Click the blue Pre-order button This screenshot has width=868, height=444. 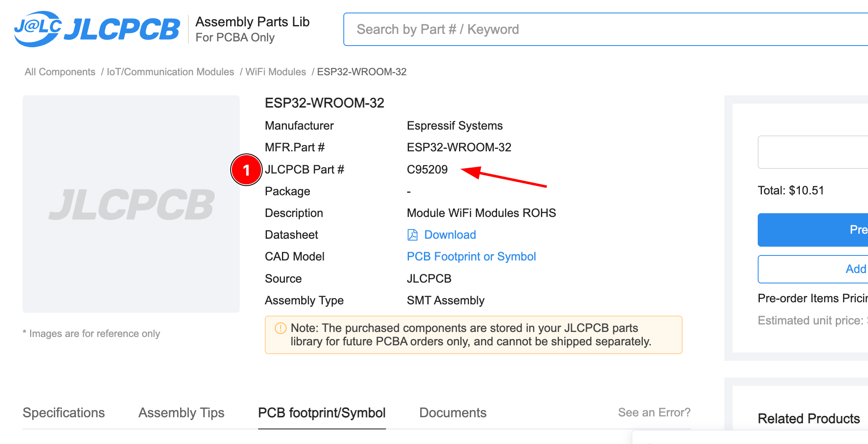point(812,230)
